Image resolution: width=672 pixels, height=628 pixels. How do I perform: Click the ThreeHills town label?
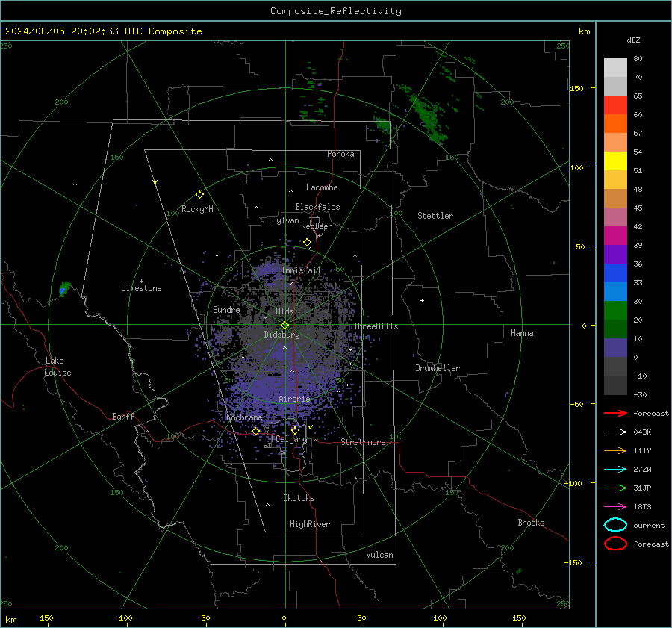[x=376, y=326]
